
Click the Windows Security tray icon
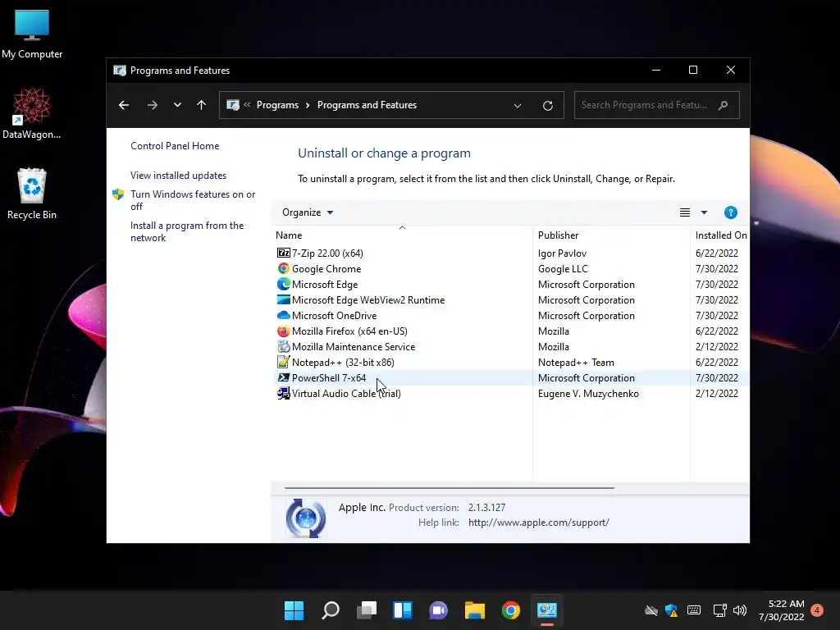(x=671, y=610)
